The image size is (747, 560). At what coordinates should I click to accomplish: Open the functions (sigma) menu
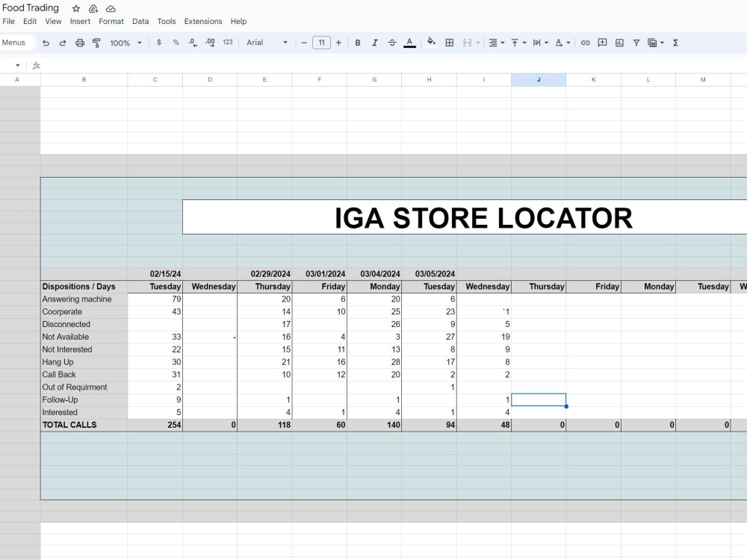675,43
